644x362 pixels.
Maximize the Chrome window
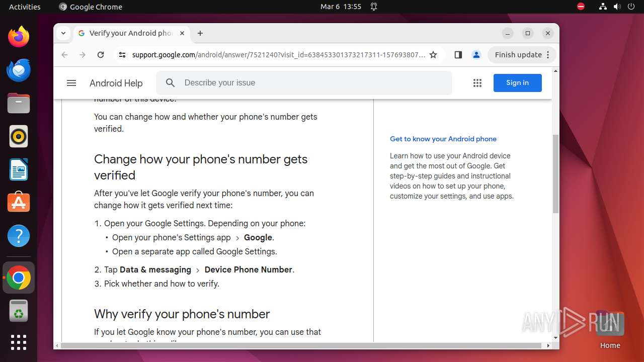pyautogui.click(x=528, y=33)
